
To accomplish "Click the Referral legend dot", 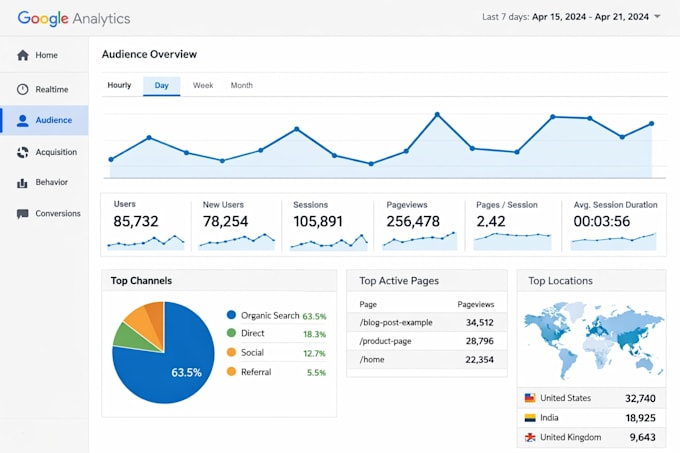I will [x=231, y=372].
